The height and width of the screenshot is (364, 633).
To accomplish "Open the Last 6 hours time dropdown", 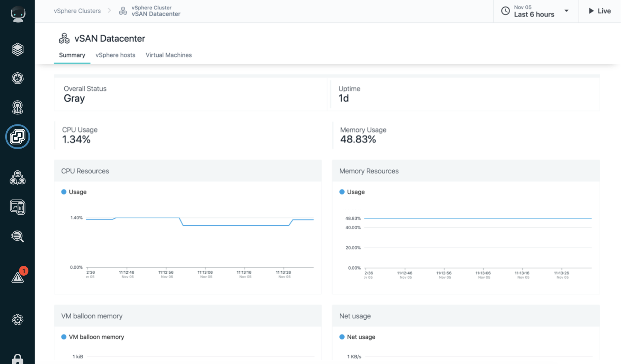I will coord(536,11).
